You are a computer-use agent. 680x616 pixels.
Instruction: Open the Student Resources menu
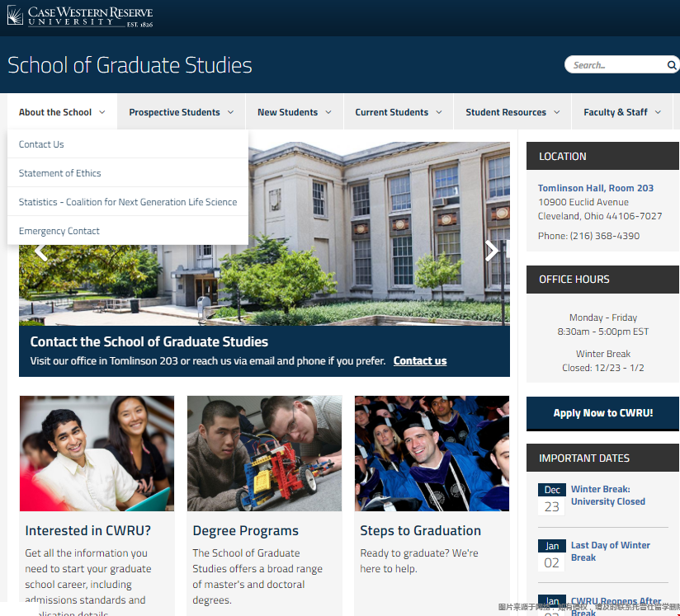coord(512,112)
